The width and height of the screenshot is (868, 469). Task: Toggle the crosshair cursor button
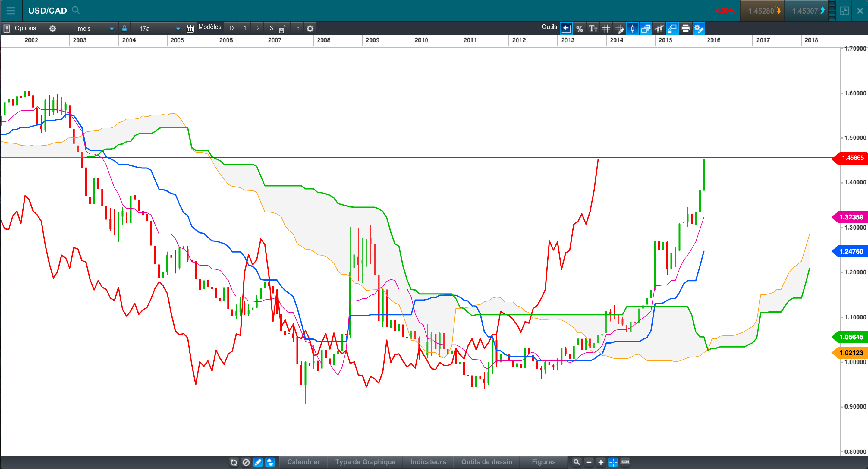click(x=613, y=462)
